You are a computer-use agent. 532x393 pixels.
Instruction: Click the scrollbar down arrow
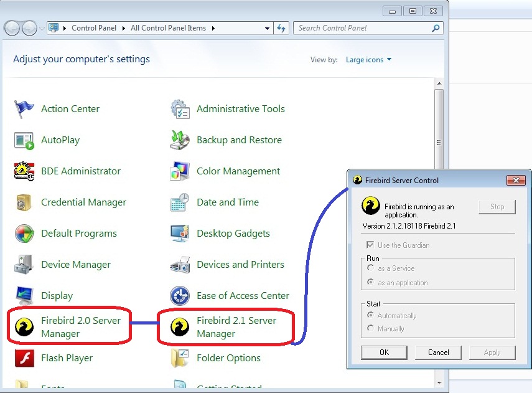pyautogui.click(x=439, y=383)
